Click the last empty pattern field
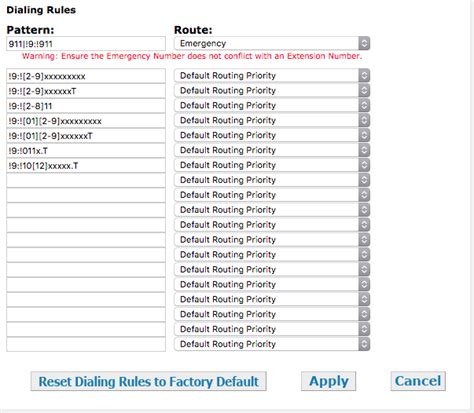 [86, 344]
